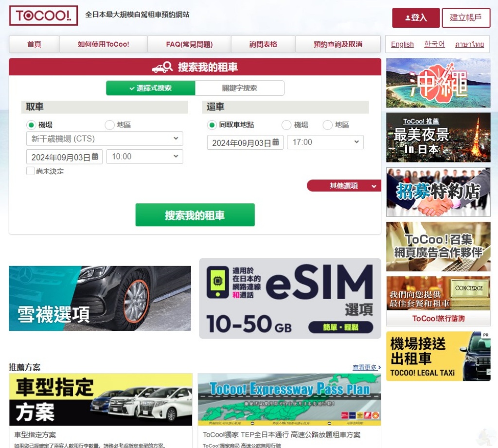498x448 pixels.
Task: Open 招募特約店 banner
Action: [x=438, y=192]
